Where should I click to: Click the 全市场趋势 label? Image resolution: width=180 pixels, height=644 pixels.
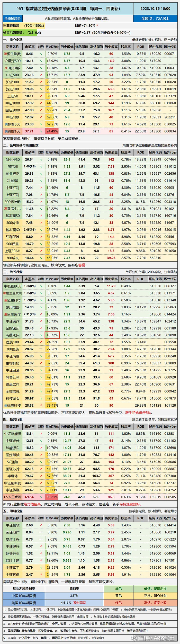[x=13, y=19]
